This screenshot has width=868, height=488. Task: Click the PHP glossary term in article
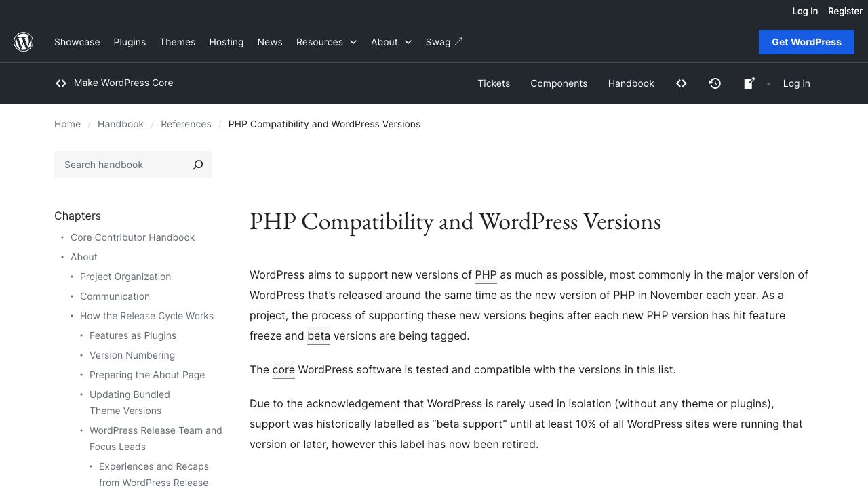(x=486, y=274)
